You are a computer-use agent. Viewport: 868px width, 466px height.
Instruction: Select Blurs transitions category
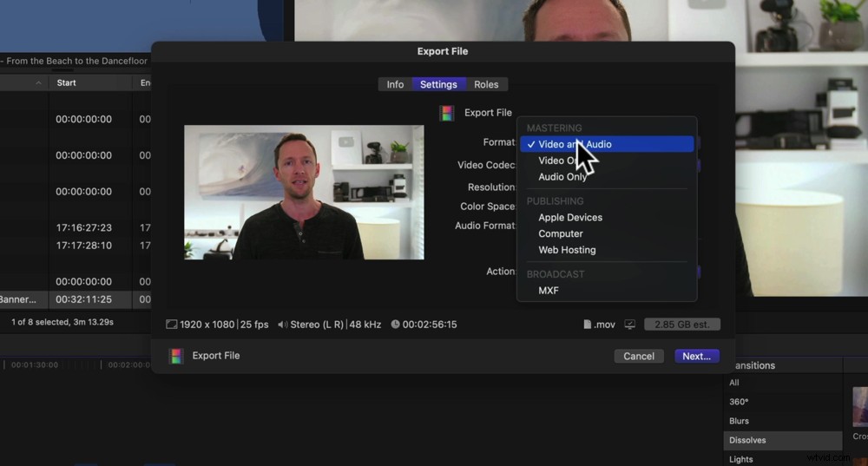739,421
